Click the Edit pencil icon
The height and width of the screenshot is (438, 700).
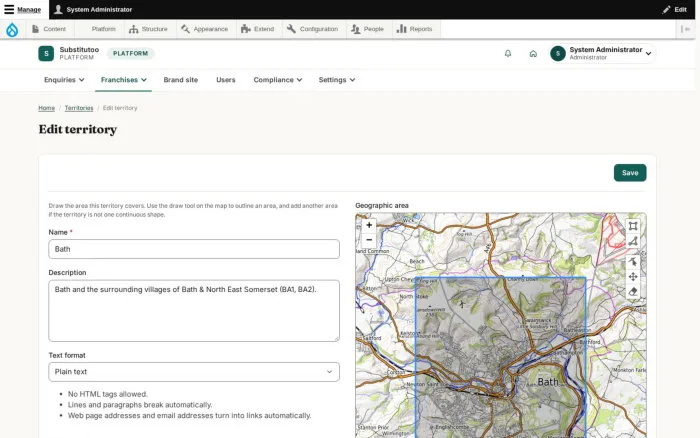click(666, 9)
